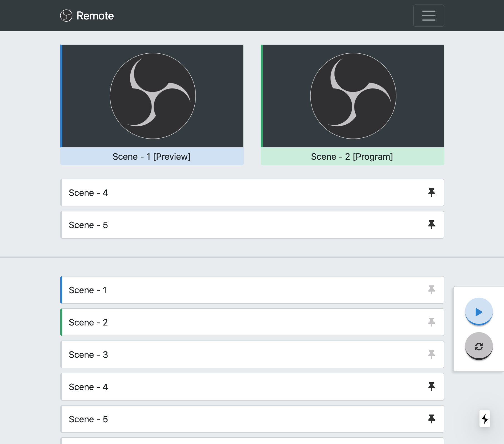Click the lightning bolt icon at bottom right
Viewport: 504px width, 444px height.
[x=485, y=419]
